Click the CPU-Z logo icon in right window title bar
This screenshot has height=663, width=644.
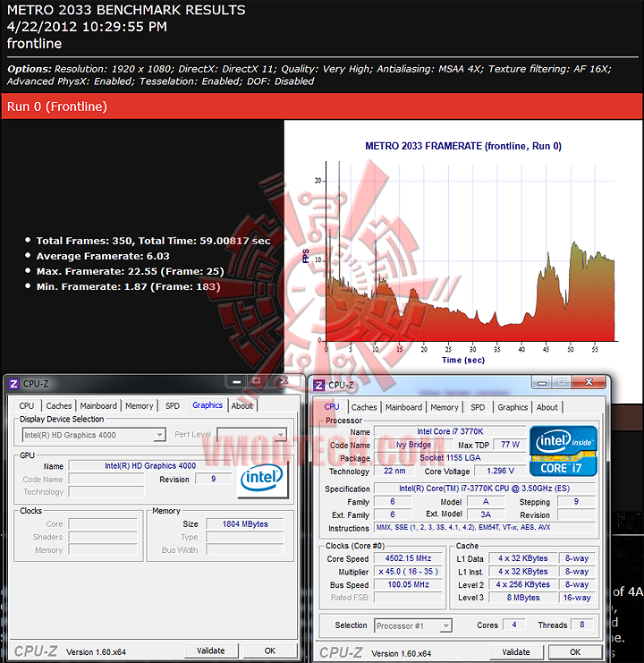pyautogui.click(x=318, y=386)
